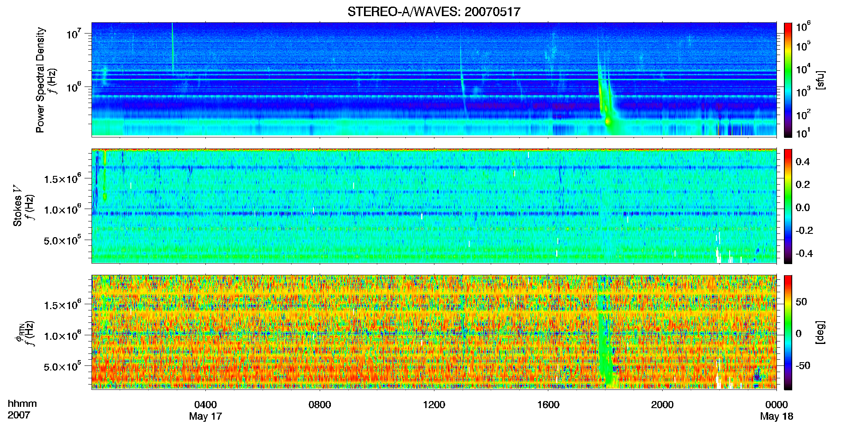Click the 10^4 value on sfu color bar
Screen dimensions: 868x447
pyautogui.click(x=803, y=68)
